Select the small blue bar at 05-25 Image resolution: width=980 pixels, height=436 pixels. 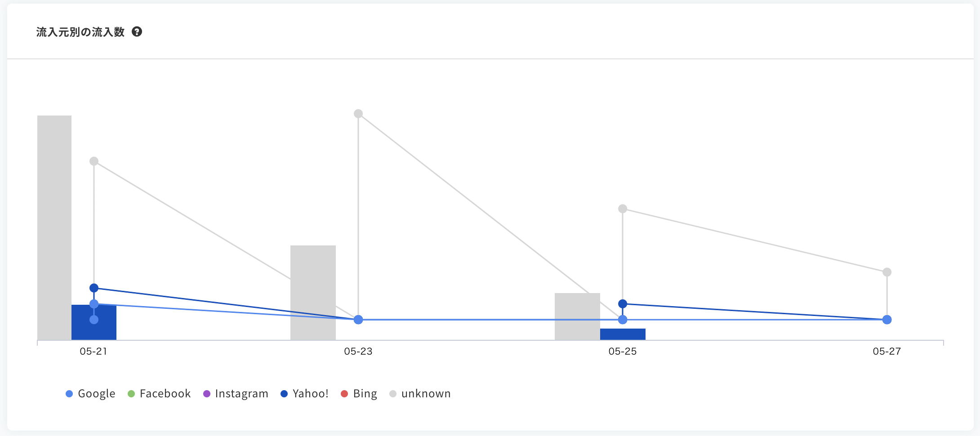pos(623,334)
